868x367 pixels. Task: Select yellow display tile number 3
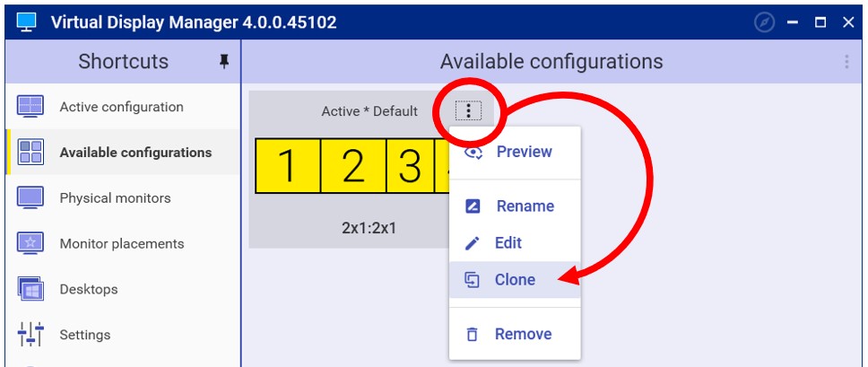point(410,166)
